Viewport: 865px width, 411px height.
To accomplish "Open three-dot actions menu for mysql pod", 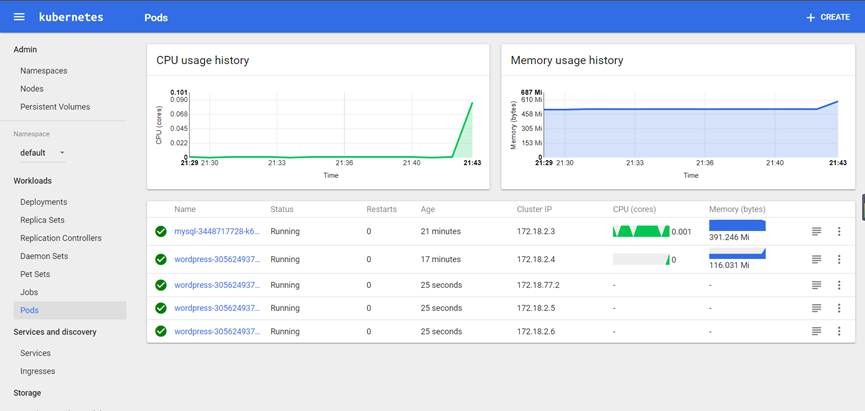I will pyautogui.click(x=839, y=232).
